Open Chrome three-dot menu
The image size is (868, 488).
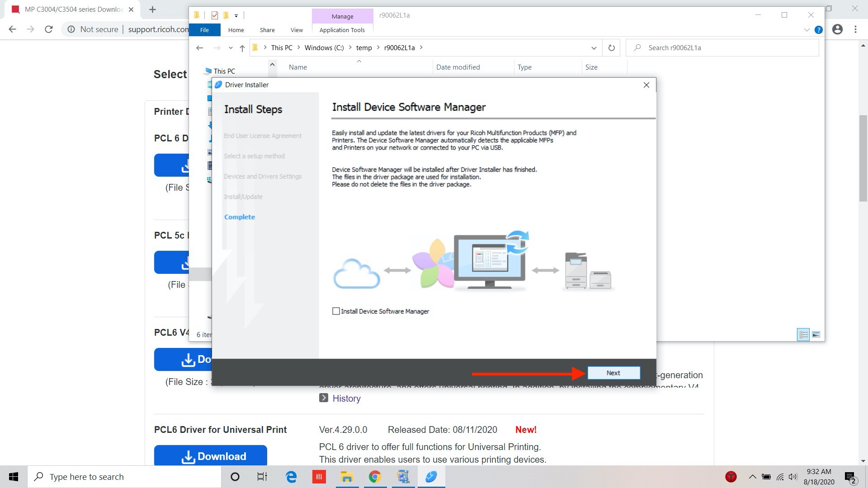855,29
